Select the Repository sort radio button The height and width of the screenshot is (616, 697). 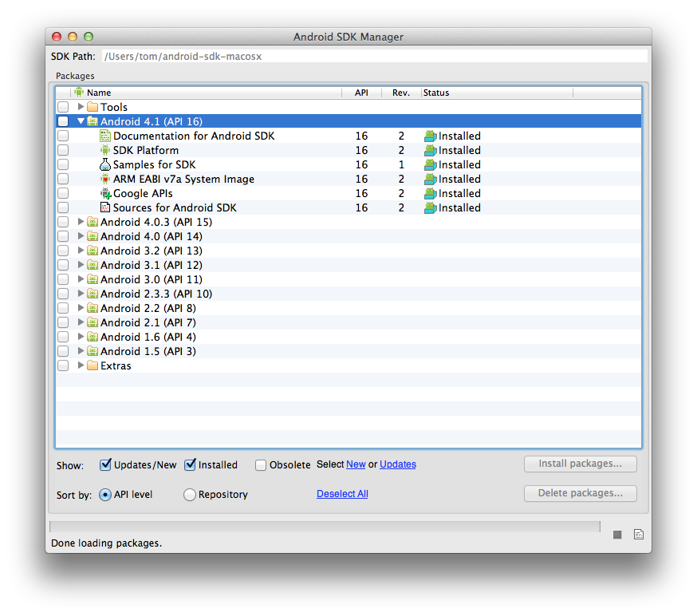point(190,494)
